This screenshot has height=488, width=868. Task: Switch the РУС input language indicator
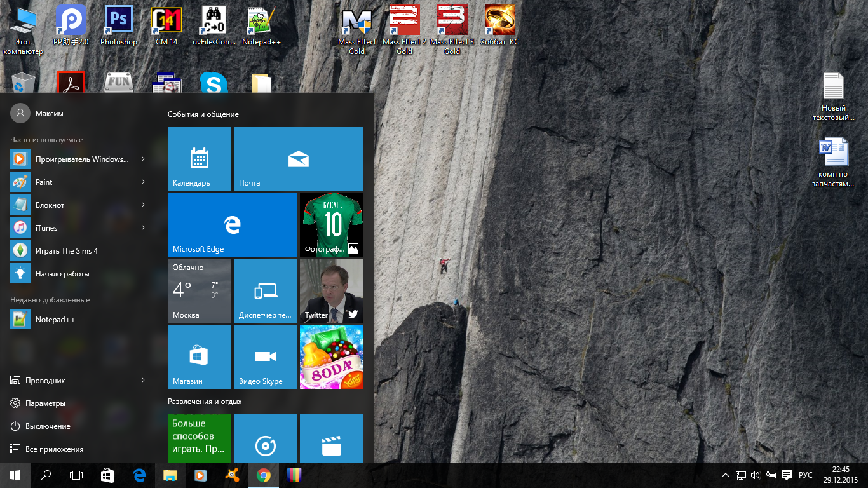805,475
